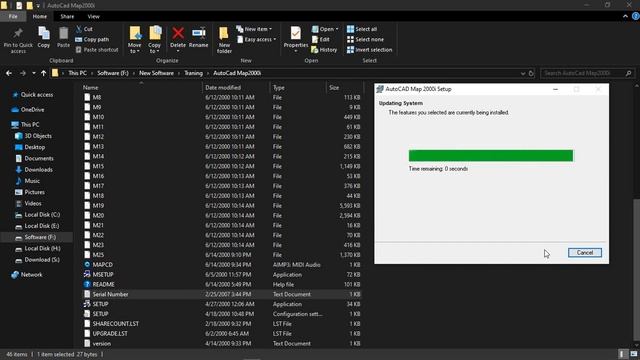Click Traning breadcrumb

pos(193,73)
